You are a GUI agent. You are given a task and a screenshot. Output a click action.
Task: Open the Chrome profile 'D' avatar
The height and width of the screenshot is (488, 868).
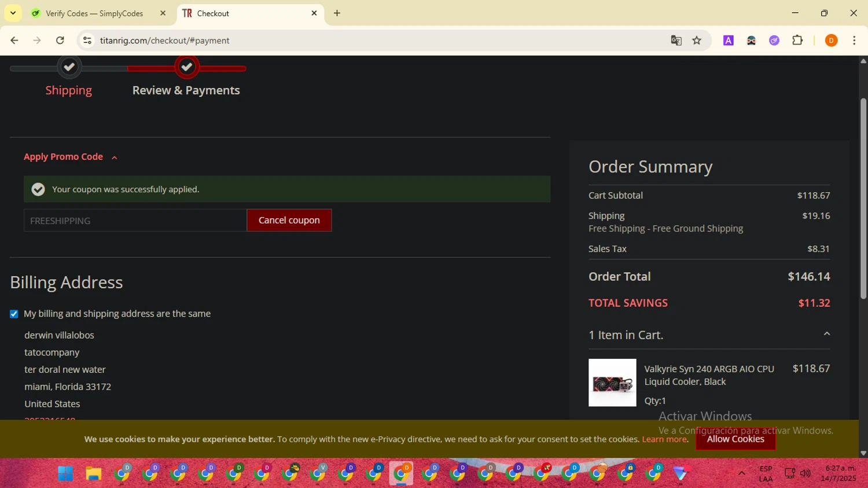click(x=831, y=41)
